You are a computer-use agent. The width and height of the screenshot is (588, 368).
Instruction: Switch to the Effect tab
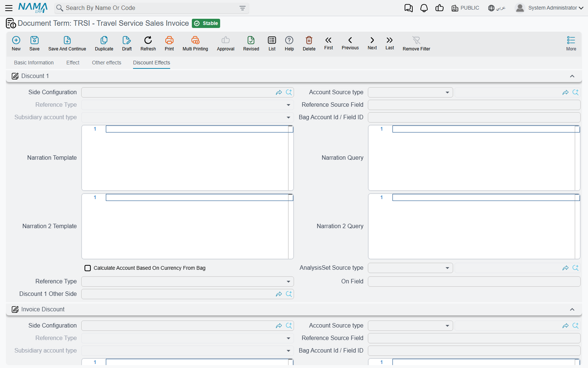pos(73,63)
